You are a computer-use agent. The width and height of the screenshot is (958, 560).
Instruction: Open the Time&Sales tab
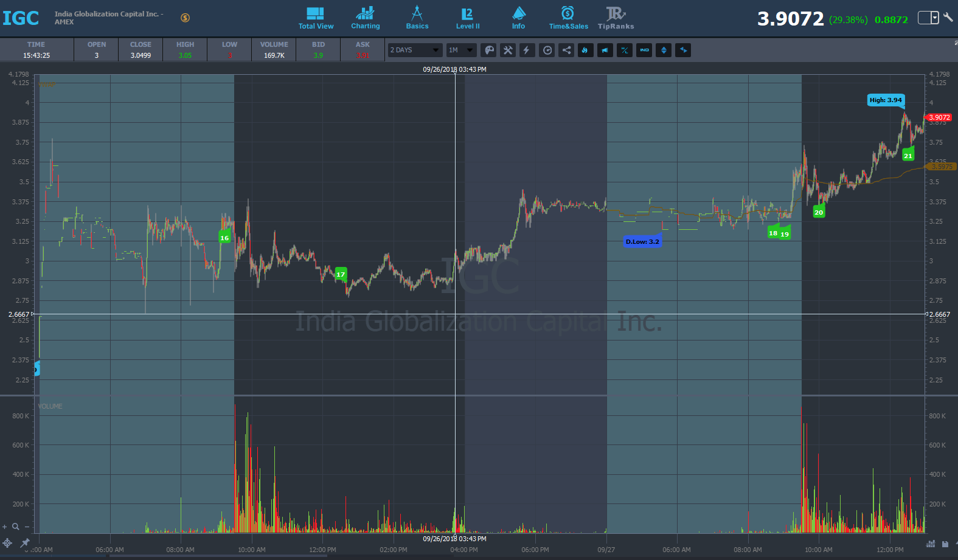coord(568,18)
